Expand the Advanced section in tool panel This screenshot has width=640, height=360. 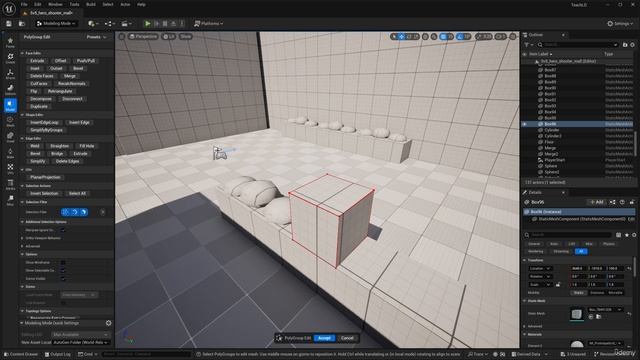coord(22,246)
